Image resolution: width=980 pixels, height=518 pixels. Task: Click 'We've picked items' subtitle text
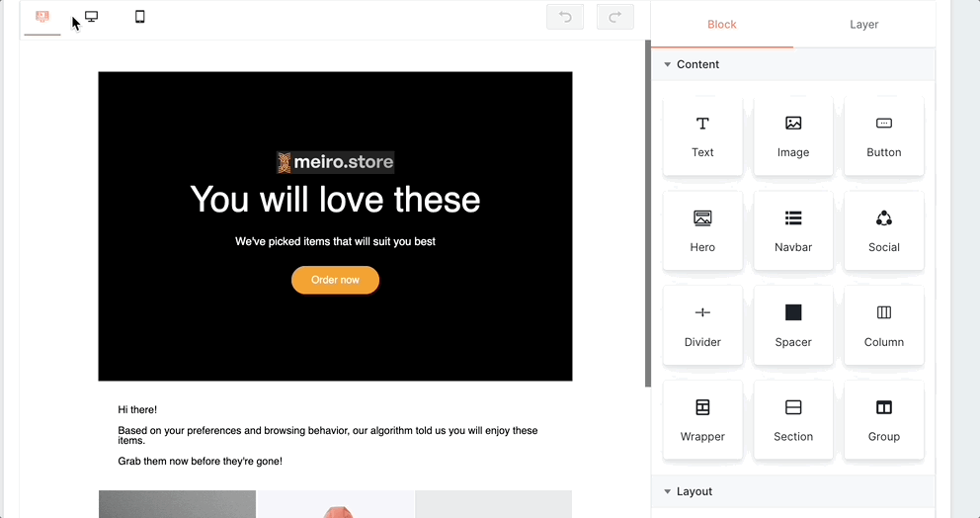pyautogui.click(x=335, y=241)
